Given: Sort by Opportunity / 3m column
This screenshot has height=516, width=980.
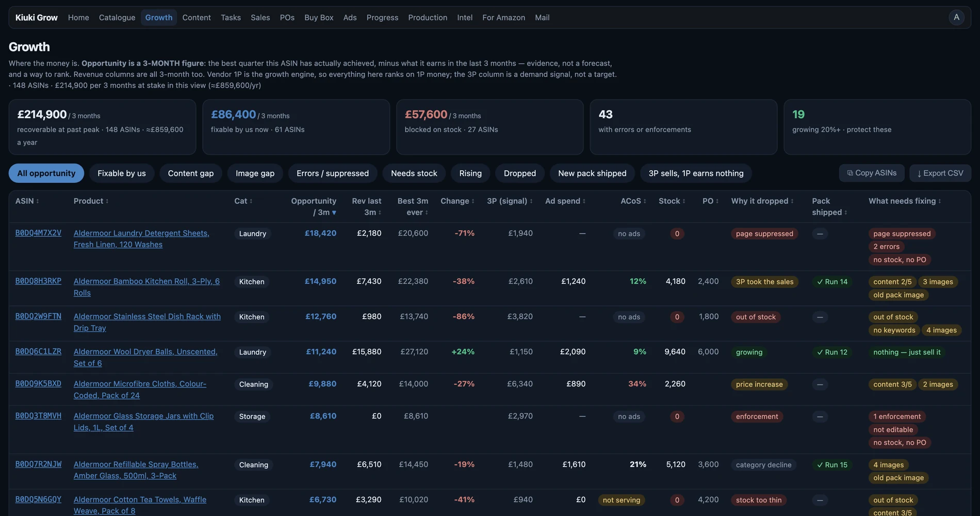Looking at the screenshot, I should (314, 206).
